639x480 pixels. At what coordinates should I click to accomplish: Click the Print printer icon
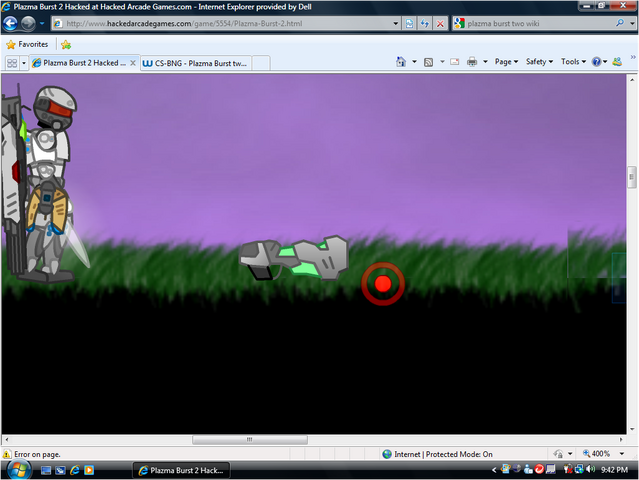(472, 62)
